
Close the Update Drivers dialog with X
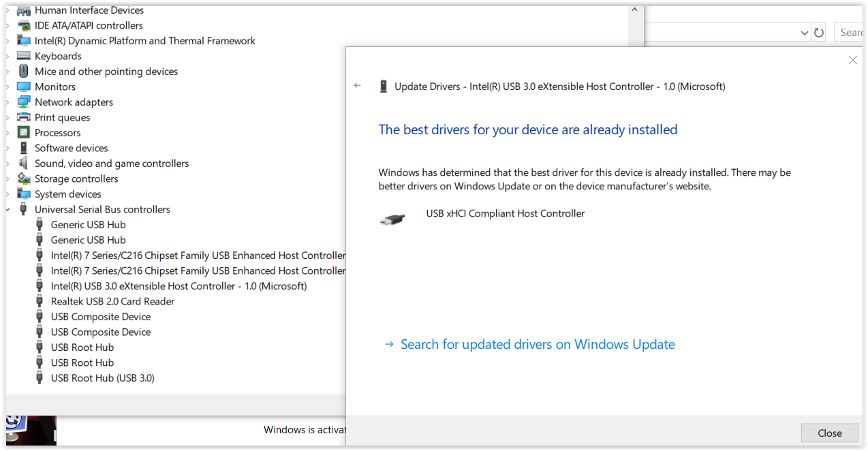pos(852,60)
